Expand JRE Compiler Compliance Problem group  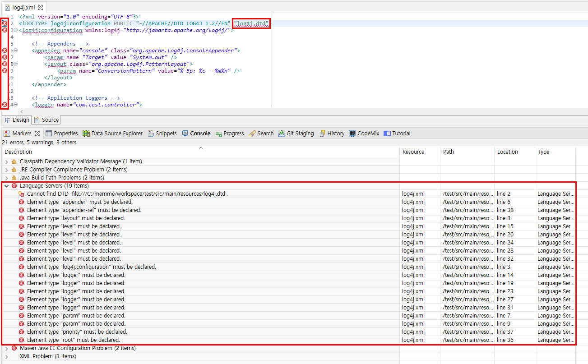click(x=6, y=170)
